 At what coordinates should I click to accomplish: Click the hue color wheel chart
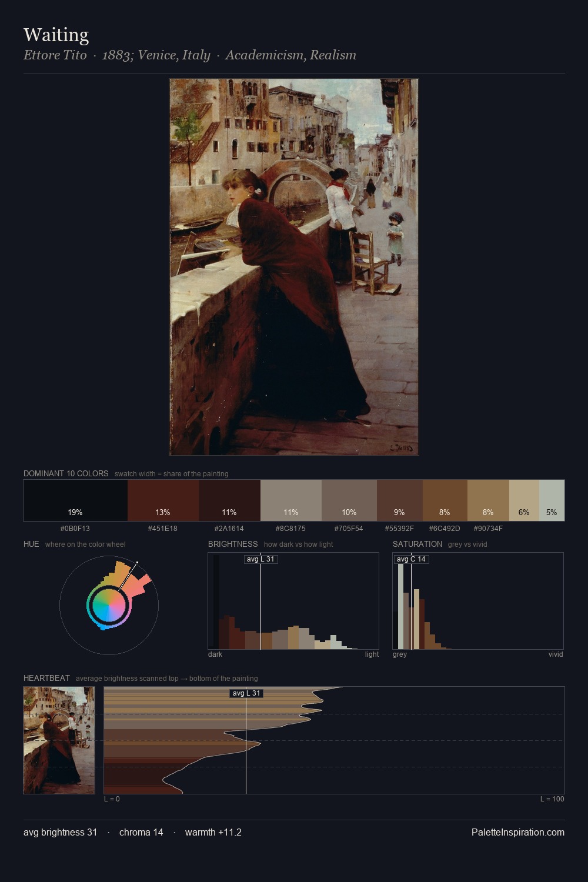click(109, 605)
